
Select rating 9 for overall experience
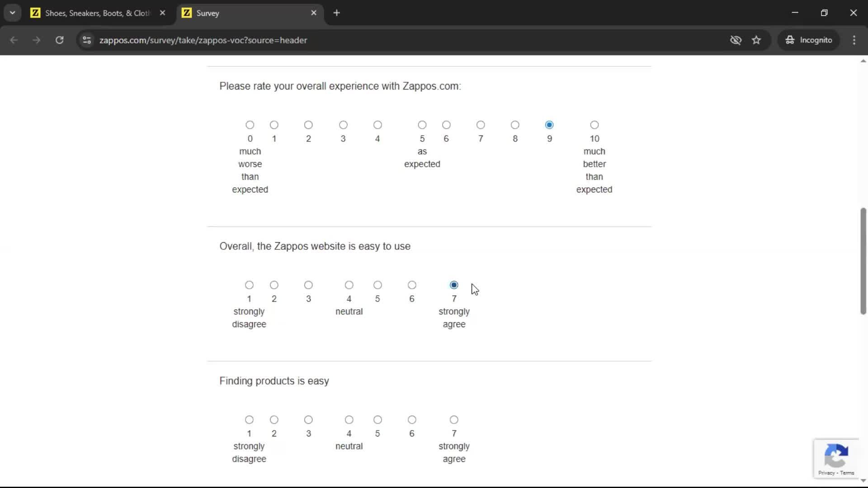pos(549,125)
